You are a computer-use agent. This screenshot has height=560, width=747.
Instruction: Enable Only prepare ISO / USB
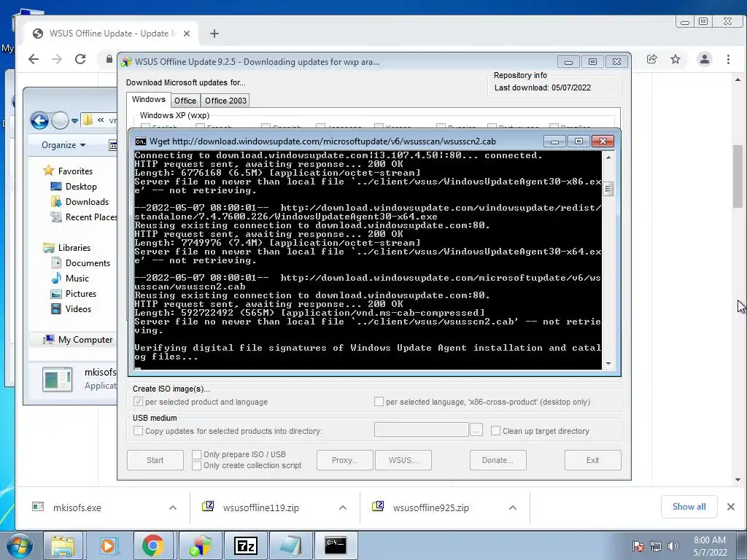click(196, 454)
